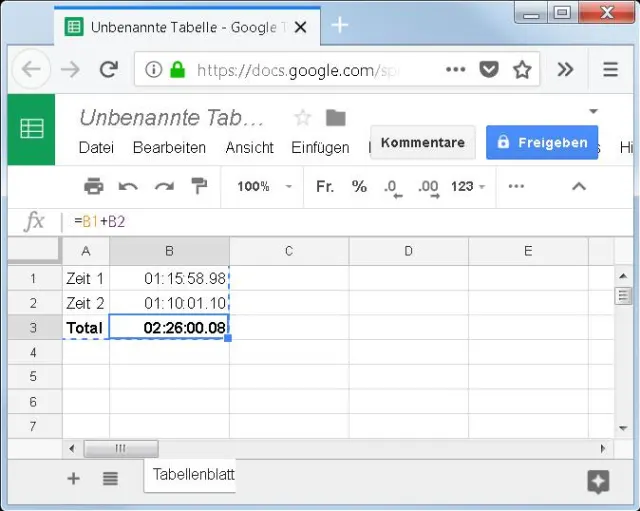Open the all sheets list icon

click(x=110, y=479)
